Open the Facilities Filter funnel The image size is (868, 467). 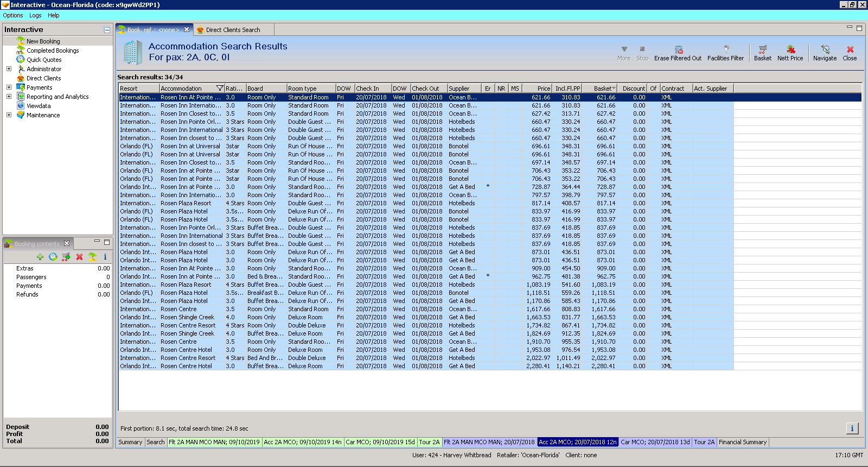point(725,49)
